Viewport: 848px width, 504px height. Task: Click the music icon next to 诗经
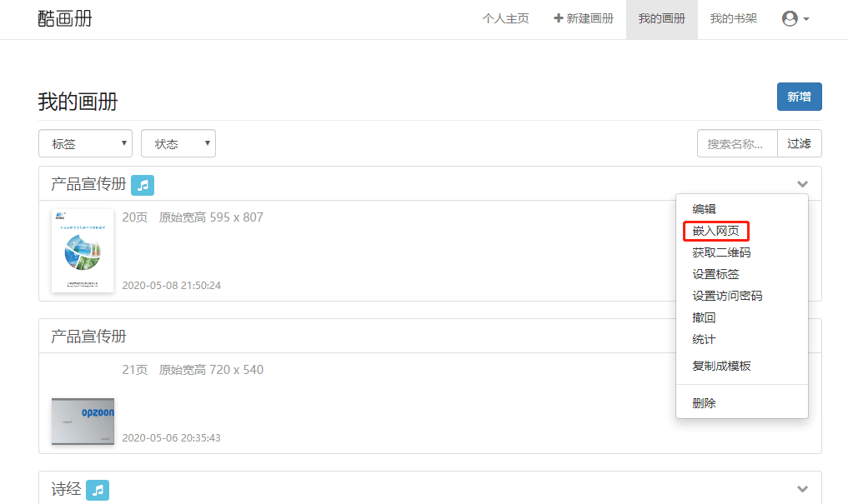(x=98, y=490)
